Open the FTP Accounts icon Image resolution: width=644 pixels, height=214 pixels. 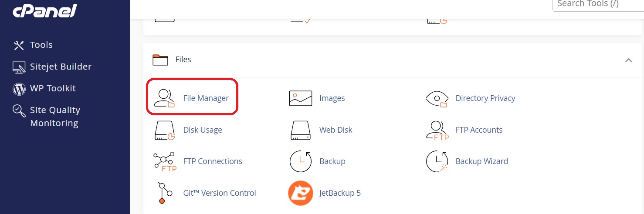[x=437, y=130]
